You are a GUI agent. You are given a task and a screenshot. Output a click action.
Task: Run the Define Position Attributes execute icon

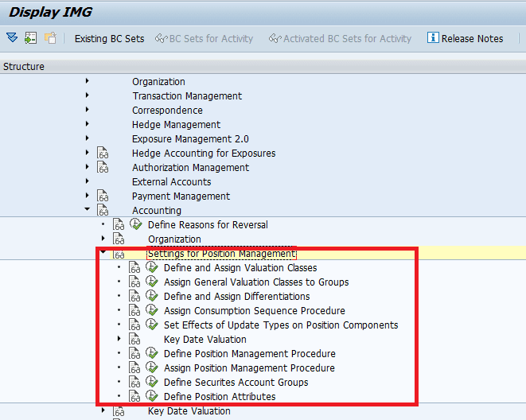[x=152, y=397]
